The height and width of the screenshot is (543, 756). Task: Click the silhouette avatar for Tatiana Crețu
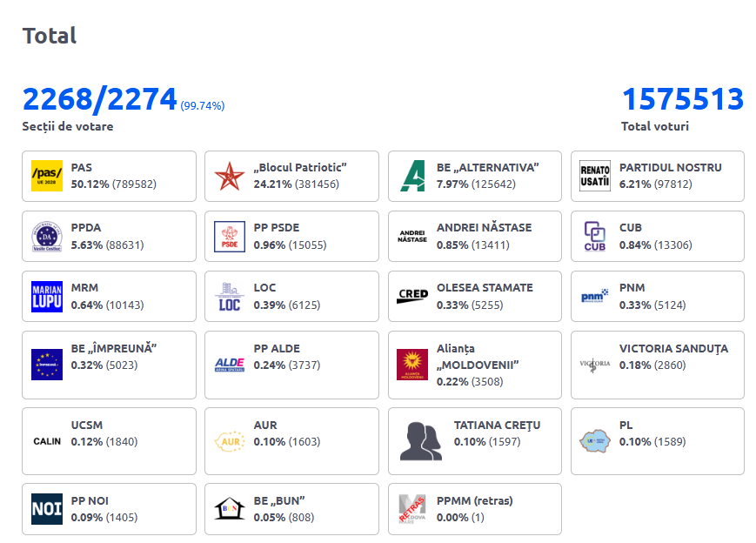point(421,441)
